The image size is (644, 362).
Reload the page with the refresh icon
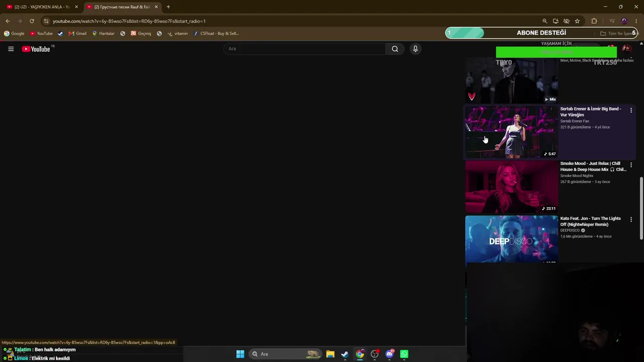click(x=32, y=21)
